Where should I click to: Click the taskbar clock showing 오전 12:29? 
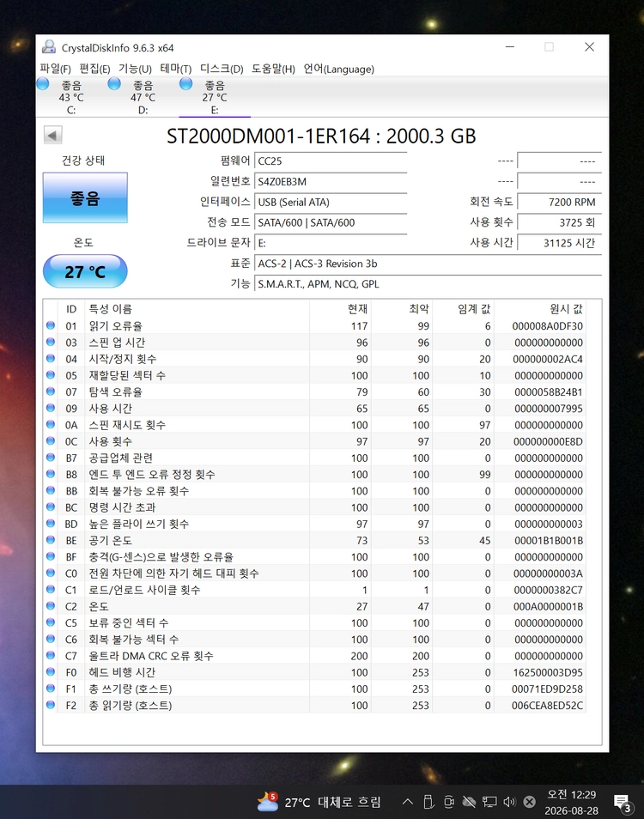click(571, 803)
